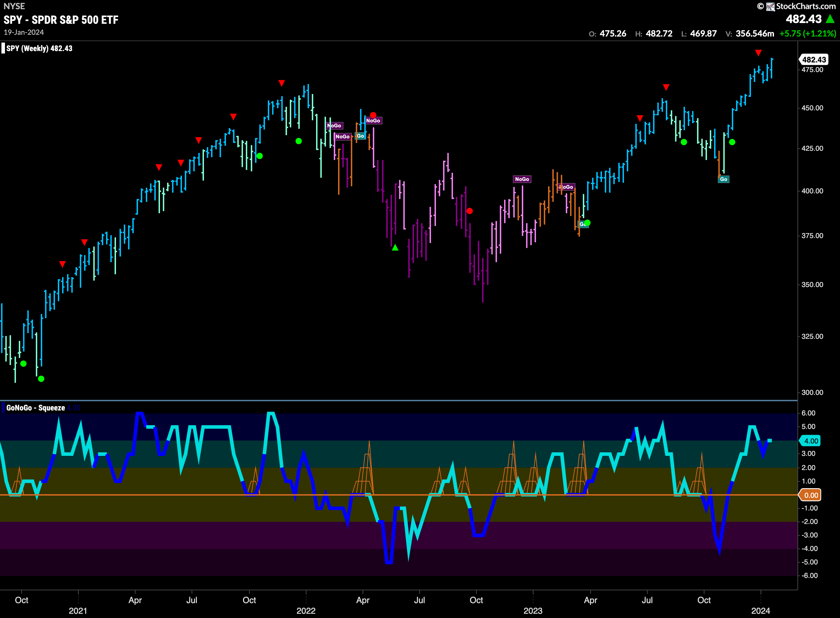This screenshot has width=840, height=618.
Task: Click the open value 475.26
Action: tap(613, 34)
